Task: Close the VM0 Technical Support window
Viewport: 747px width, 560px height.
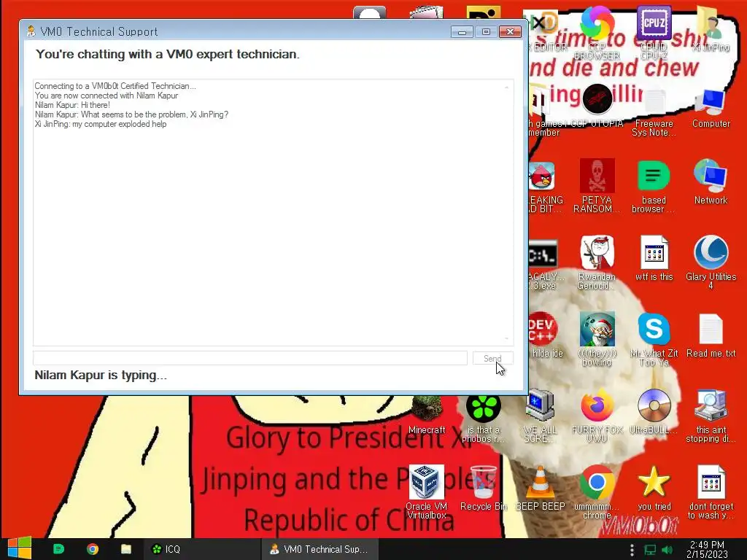Action: pyautogui.click(x=510, y=32)
